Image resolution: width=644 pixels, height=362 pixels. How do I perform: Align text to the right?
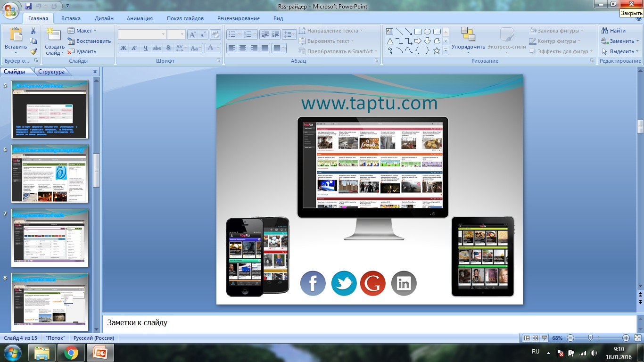point(254,48)
